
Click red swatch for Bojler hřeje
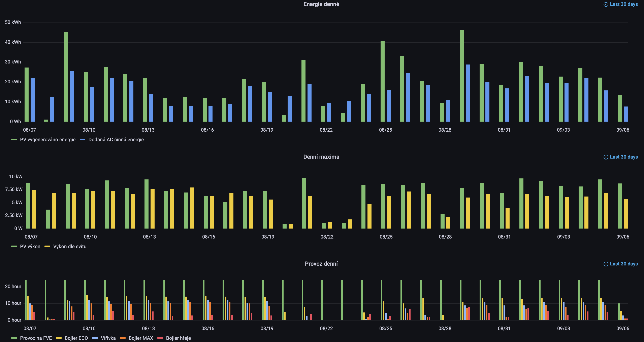160,338
